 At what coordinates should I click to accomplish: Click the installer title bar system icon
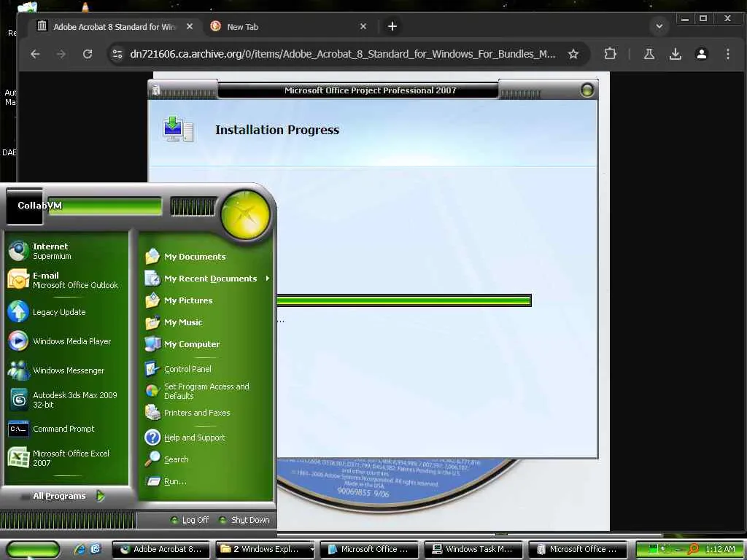[156, 90]
